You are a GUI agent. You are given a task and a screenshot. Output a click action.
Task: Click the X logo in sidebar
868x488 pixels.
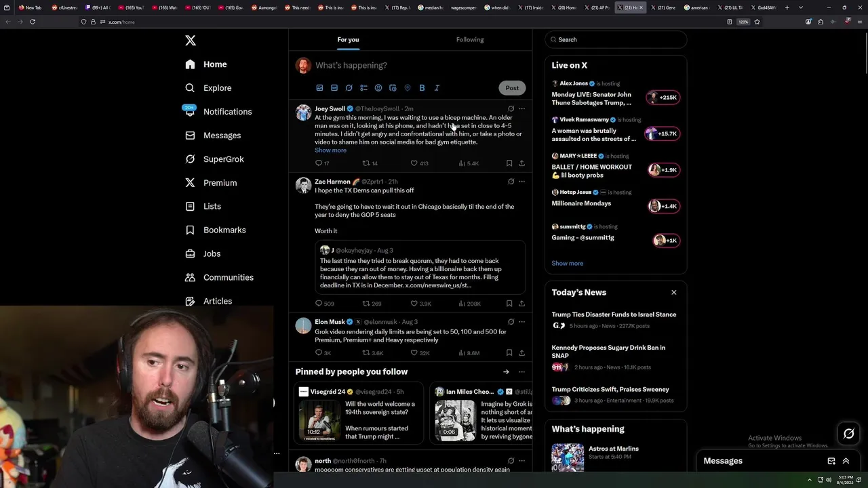click(x=191, y=41)
